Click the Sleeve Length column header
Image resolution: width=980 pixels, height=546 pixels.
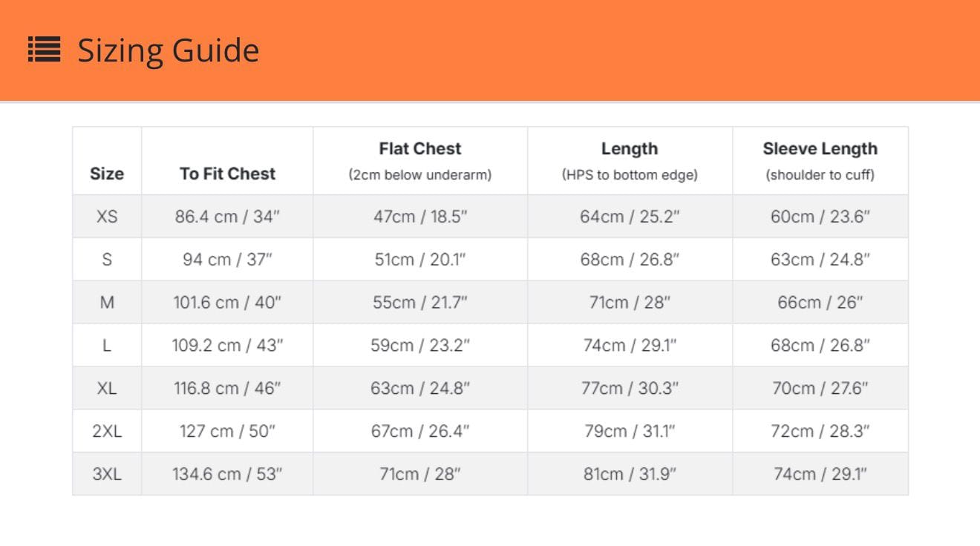point(820,149)
